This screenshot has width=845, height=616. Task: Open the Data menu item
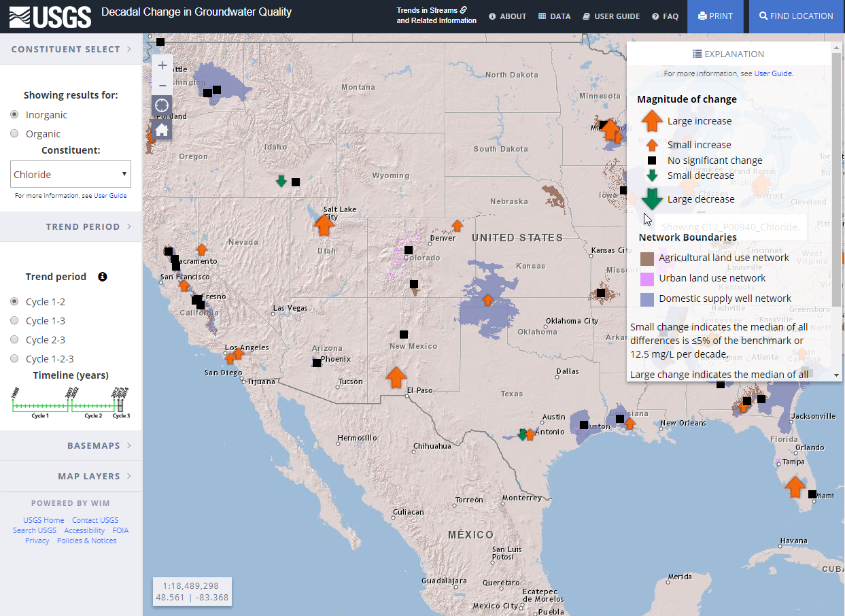coord(555,16)
